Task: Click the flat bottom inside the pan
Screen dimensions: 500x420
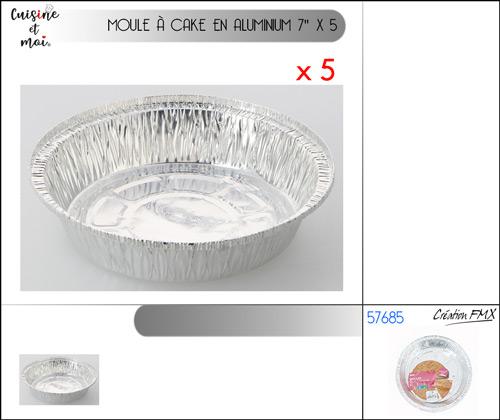Action: pos(180,207)
